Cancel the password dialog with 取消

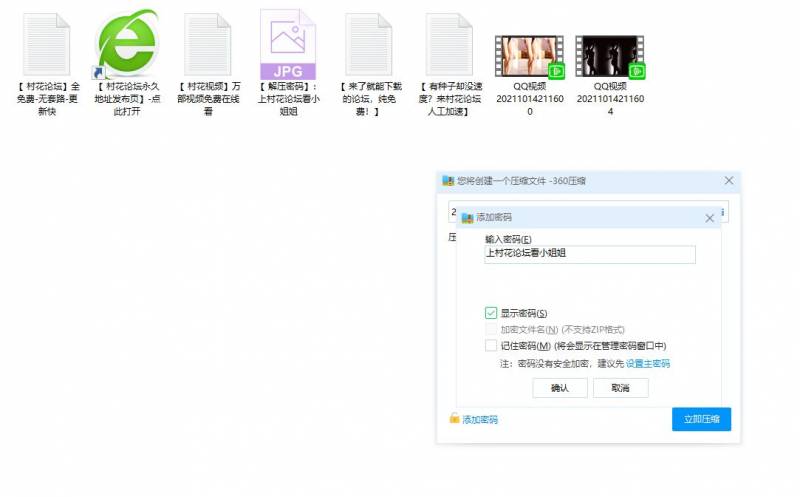(620, 388)
